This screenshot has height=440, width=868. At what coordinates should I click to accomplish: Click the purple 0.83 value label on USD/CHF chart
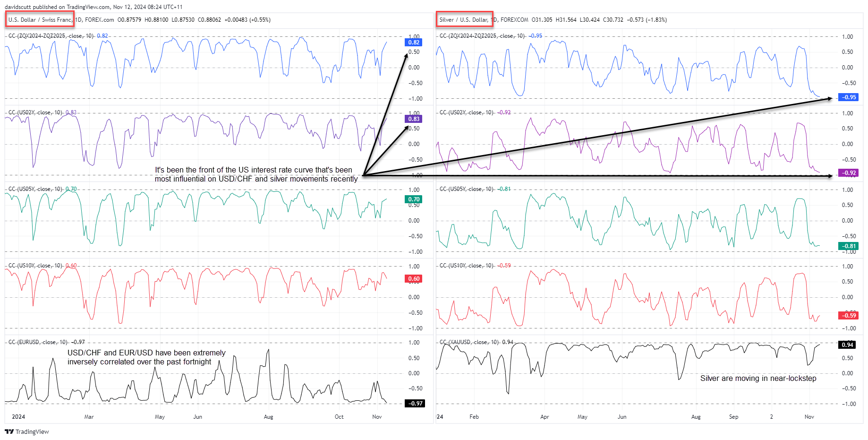[x=414, y=119]
